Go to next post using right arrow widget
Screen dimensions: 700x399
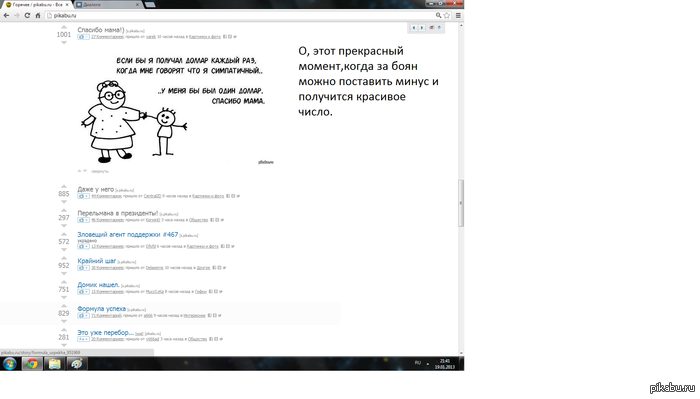click(x=421, y=28)
